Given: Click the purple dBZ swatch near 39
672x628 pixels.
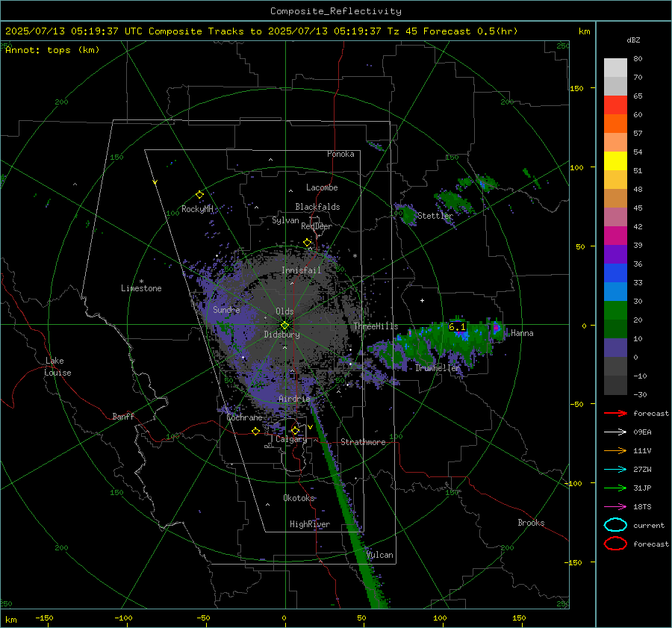Looking at the screenshot, I should 615,254.
